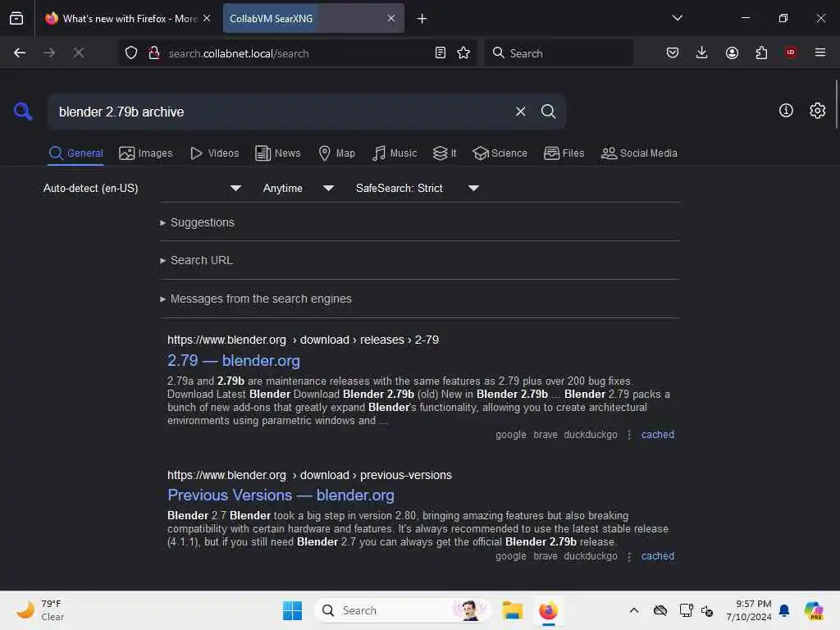Open the SearXNG about info icon
Viewport: 840px width, 630px height.
click(786, 111)
